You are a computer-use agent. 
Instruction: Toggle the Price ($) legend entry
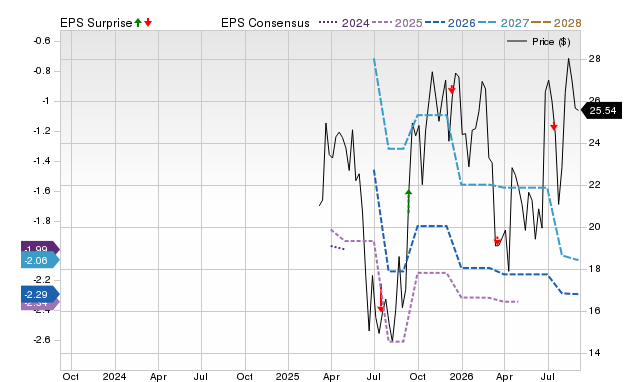(x=538, y=42)
